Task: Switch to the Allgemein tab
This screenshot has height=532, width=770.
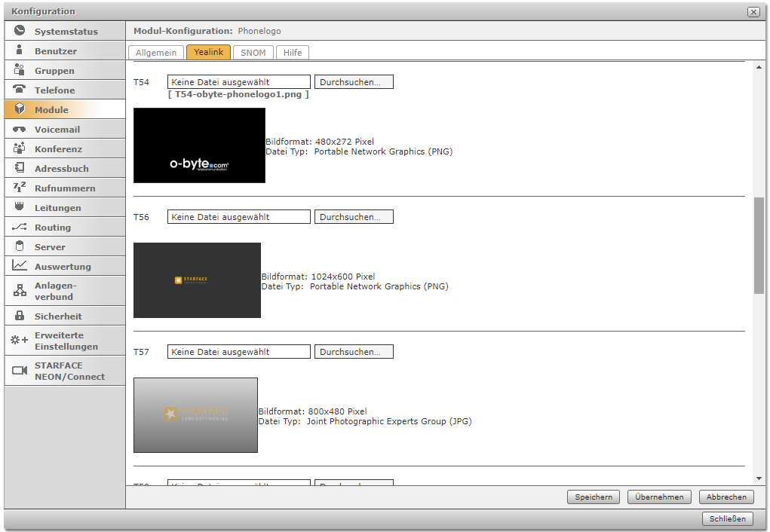Action: click(x=156, y=53)
